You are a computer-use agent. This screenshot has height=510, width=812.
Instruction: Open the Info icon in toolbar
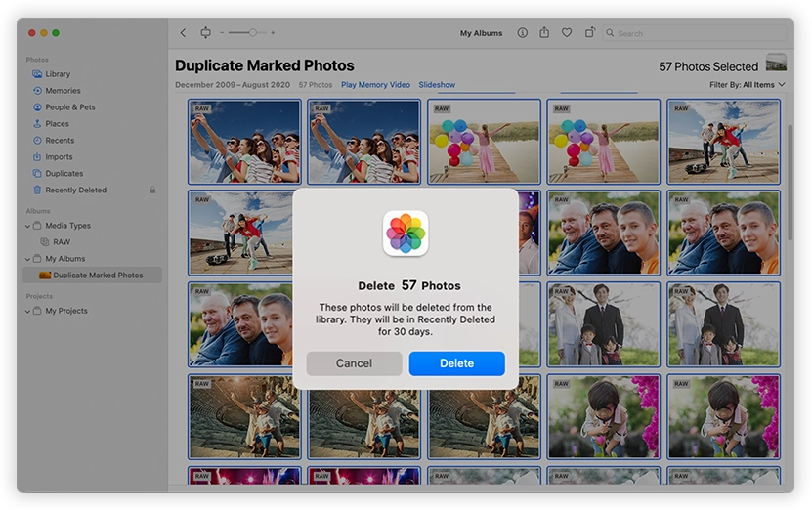click(x=522, y=32)
